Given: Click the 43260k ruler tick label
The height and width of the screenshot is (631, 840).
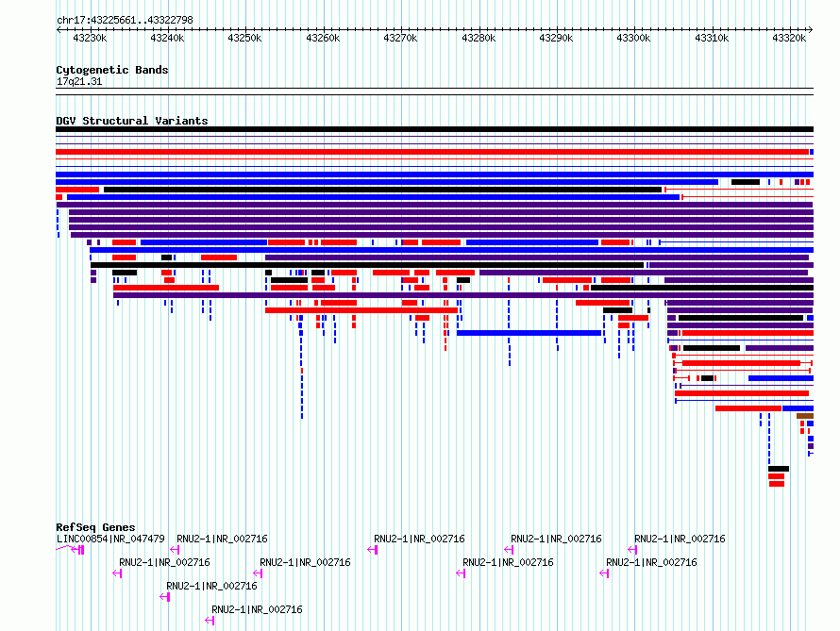Looking at the screenshot, I should point(323,38).
